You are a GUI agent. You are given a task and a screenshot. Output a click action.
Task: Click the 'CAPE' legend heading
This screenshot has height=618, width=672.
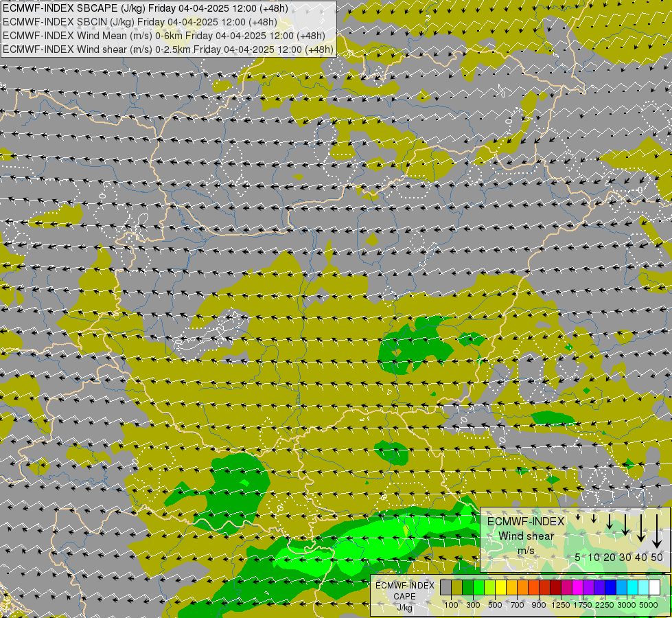tap(404, 597)
